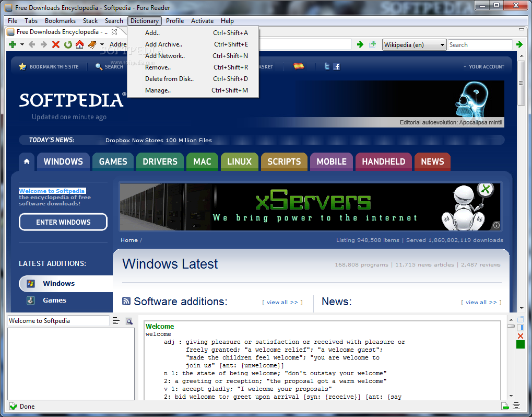The width and height of the screenshot is (532, 417).
Task: Open the NEWS category tab
Action: pyautogui.click(x=432, y=161)
